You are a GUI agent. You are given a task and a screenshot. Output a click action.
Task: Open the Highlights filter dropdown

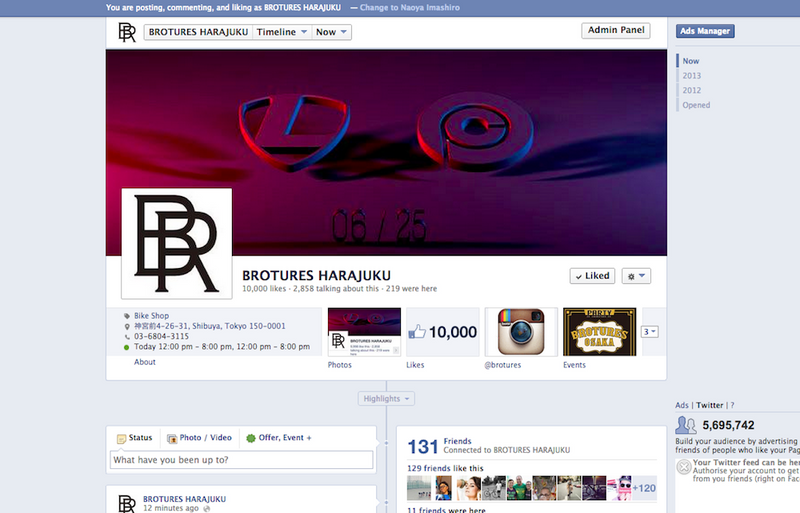(386, 399)
